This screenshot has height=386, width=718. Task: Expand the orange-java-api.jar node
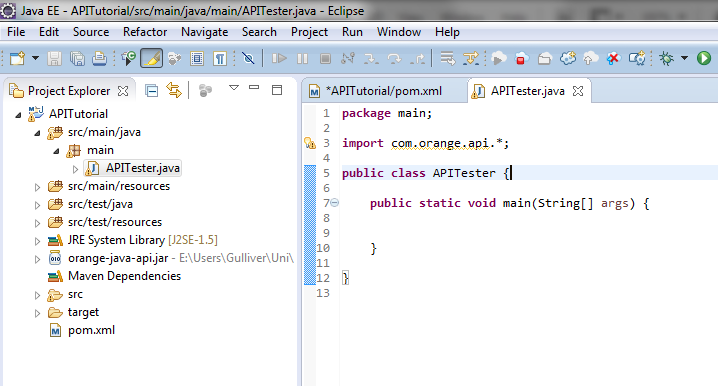pos(38,259)
